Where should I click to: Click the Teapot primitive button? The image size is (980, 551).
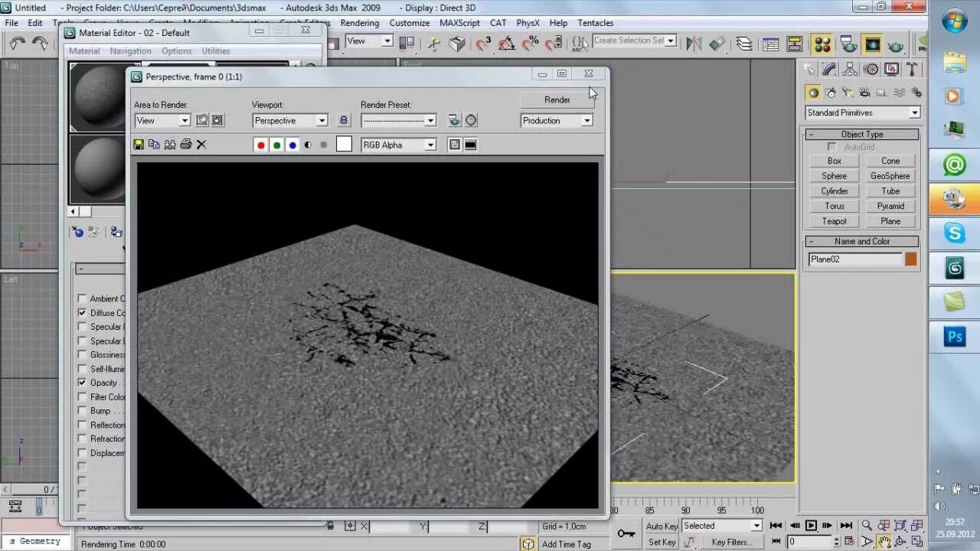coord(834,221)
